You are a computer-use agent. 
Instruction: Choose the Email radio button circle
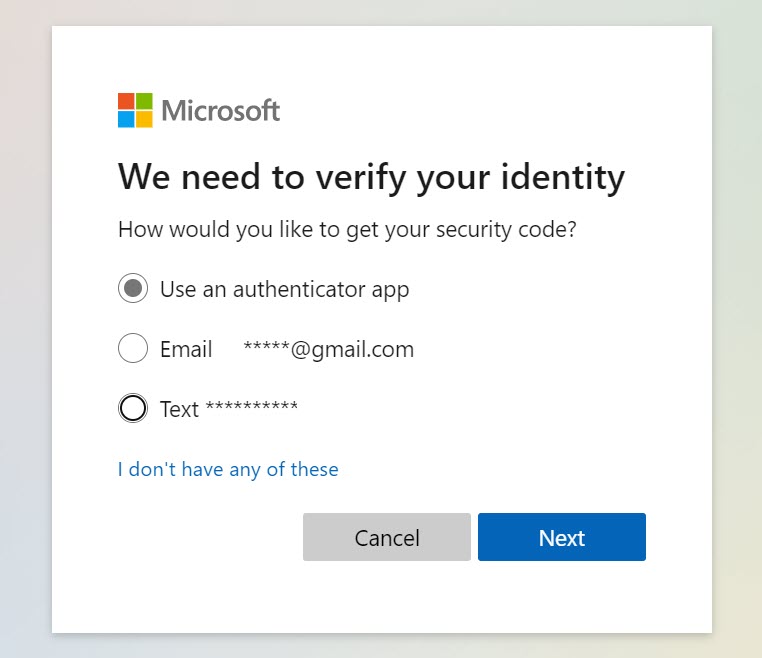[x=133, y=348]
